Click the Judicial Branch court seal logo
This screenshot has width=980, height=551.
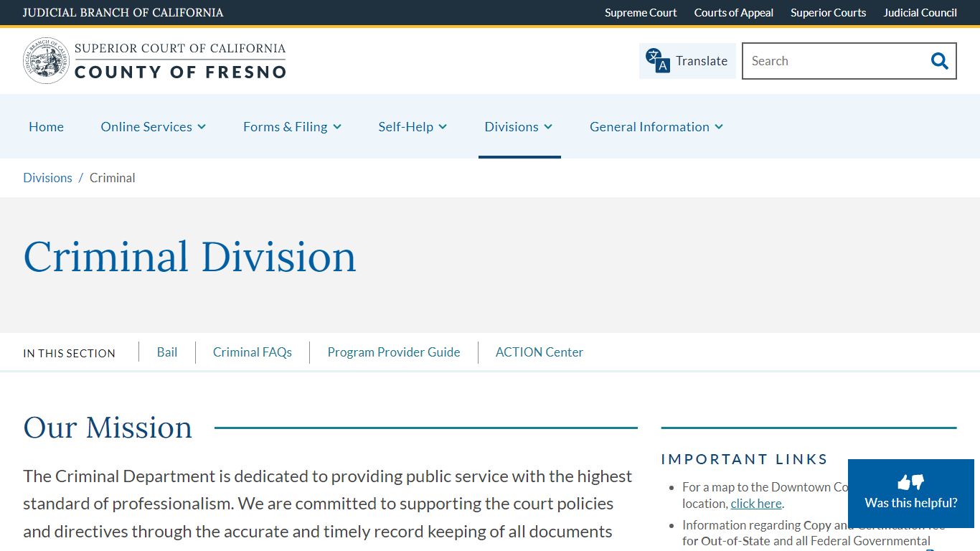(x=46, y=61)
